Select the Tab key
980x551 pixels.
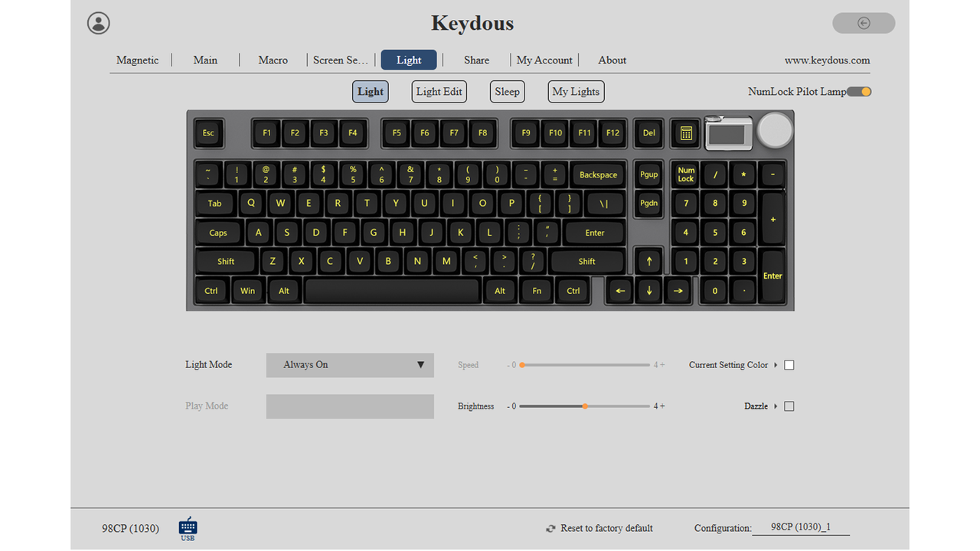[215, 204]
